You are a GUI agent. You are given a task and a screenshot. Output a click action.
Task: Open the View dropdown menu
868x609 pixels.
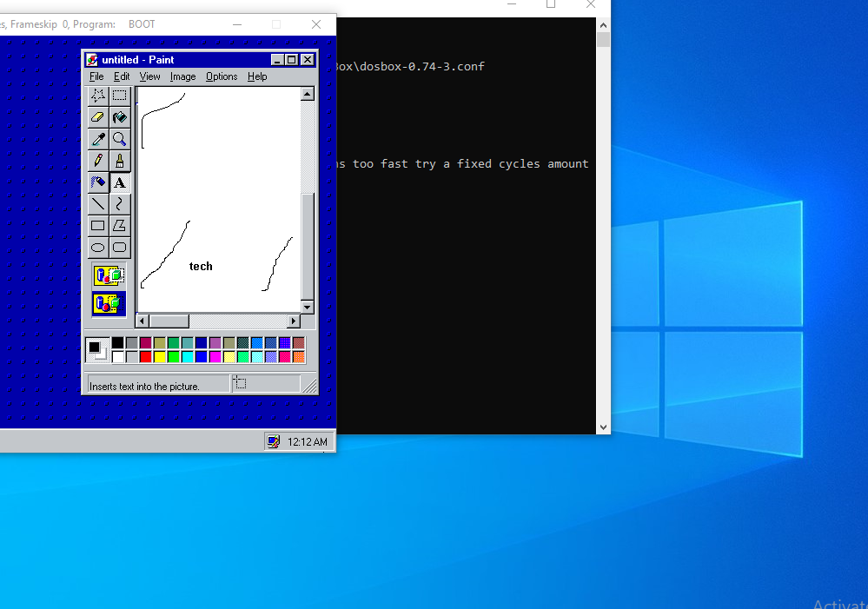point(149,76)
